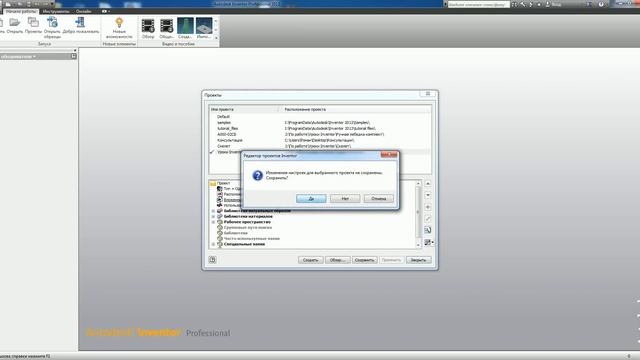Click the blue question mark icon in prompt
The width and height of the screenshot is (640, 360).
tap(258, 175)
